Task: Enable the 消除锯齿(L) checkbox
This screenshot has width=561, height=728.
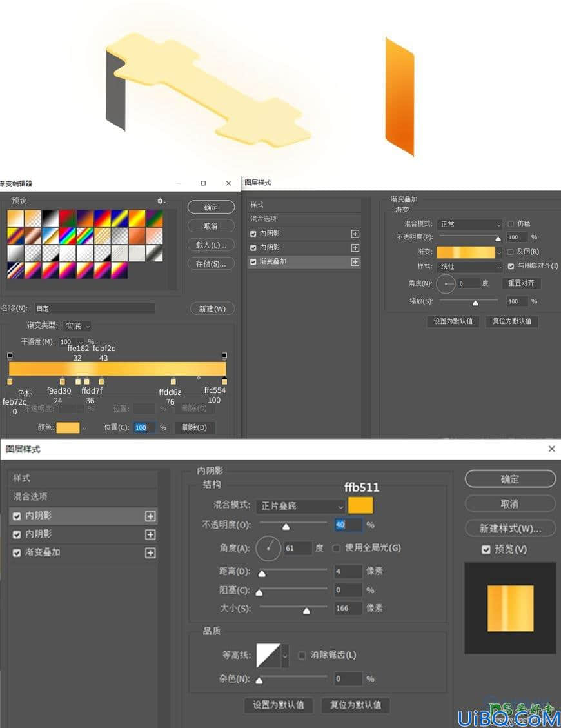Action: (302, 655)
